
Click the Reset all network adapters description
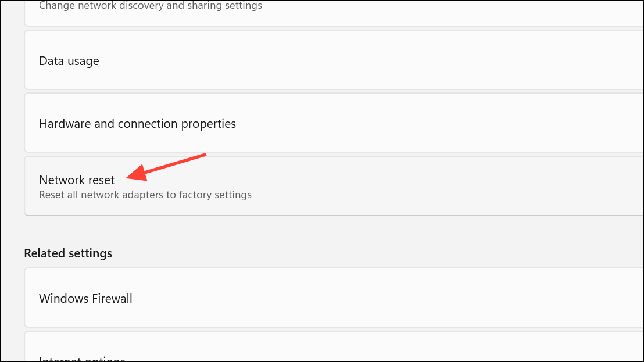pyautogui.click(x=145, y=195)
